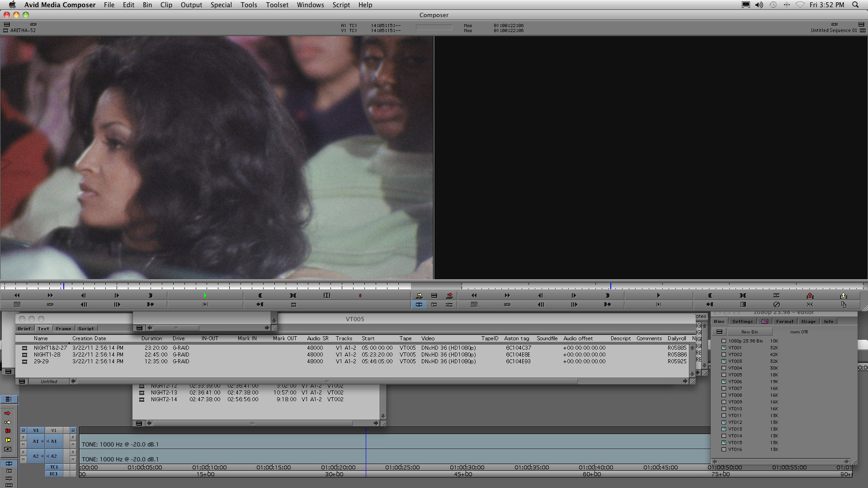Click the yellow Extract button under record monitor
868x488 pixels.
click(x=843, y=296)
